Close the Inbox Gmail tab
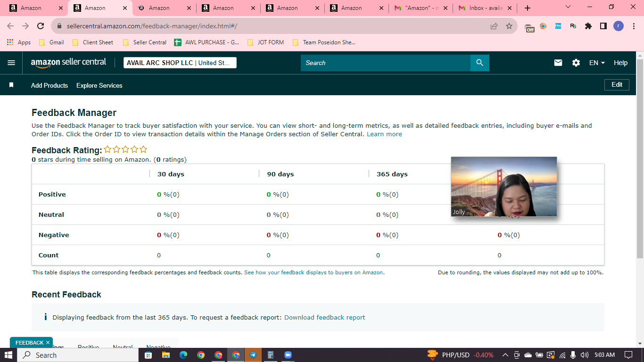 [x=510, y=8]
